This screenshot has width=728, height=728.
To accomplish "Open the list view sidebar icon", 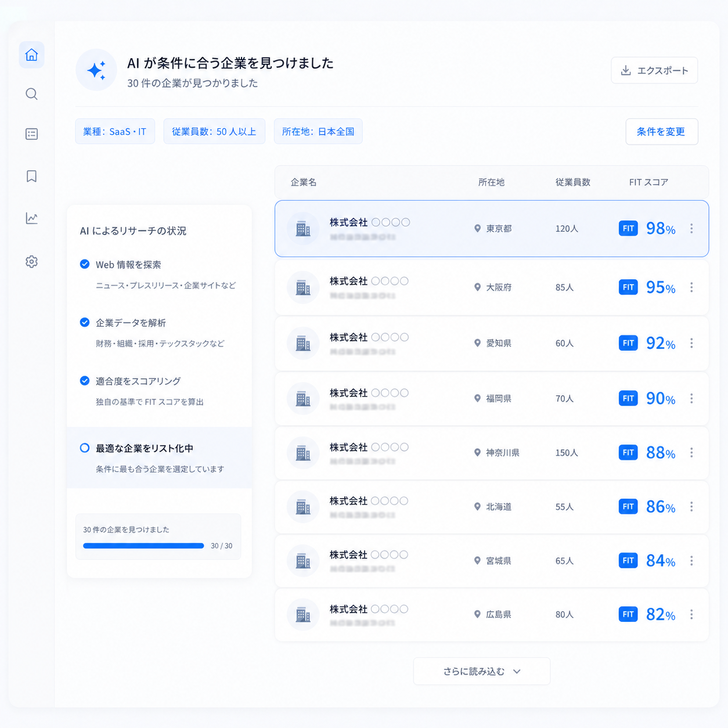I will point(31,134).
